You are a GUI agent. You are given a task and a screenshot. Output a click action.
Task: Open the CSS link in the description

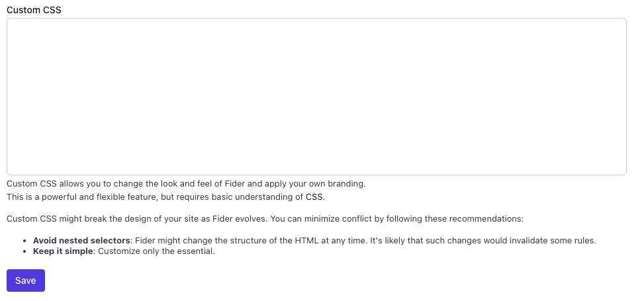pos(314,197)
